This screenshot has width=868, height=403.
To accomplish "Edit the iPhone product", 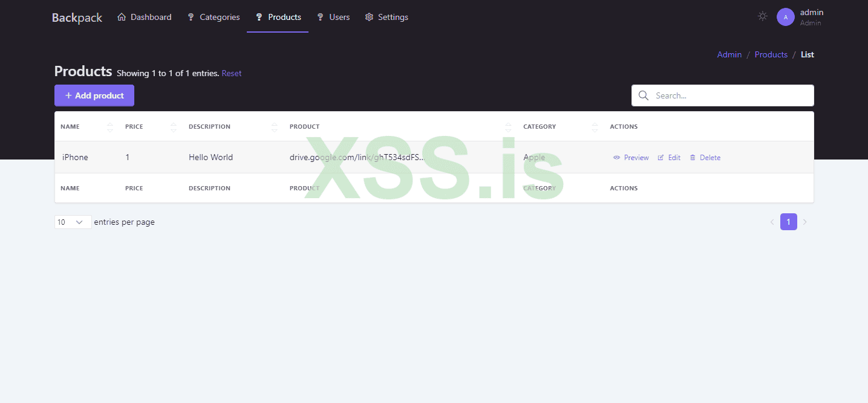I will (x=669, y=158).
